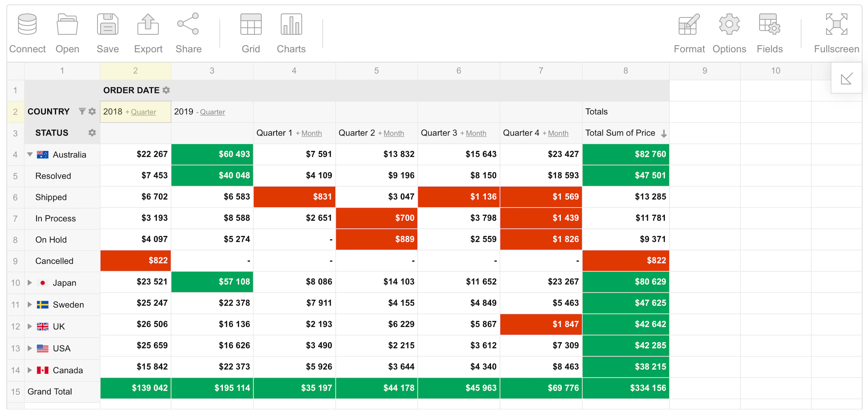Image resolution: width=868 pixels, height=417 pixels.
Task: Click the $139 042 Grand Total cell
Action: (136, 388)
